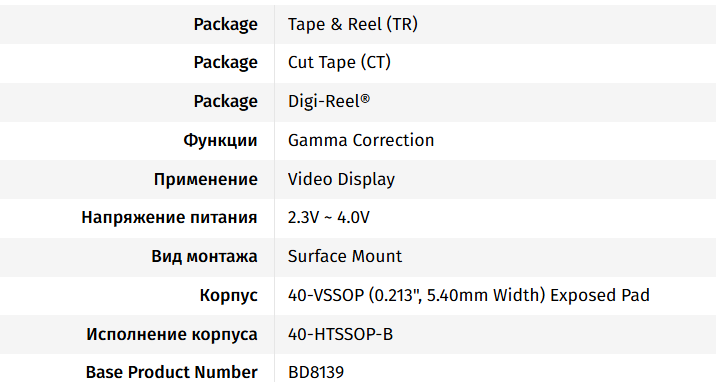Click the Корпус row label
Viewport: 716px width, 382px height.
point(229,295)
